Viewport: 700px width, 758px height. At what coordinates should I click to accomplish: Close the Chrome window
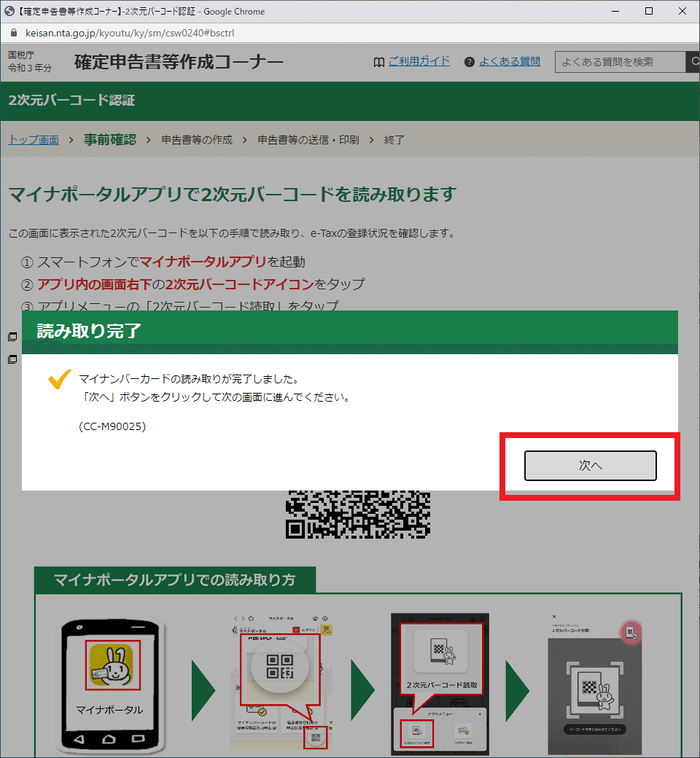(682, 11)
